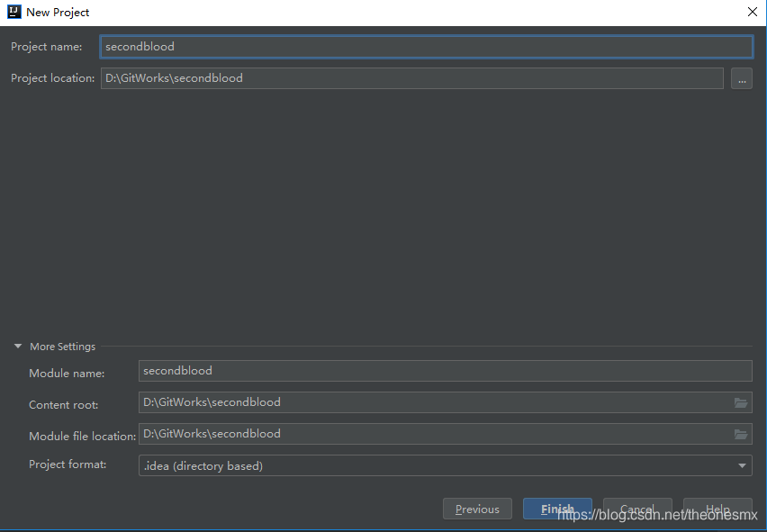Open browse dialog with ellipsis button
Image resolution: width=767 pixels, height=532 pixels.
point(742,78)
